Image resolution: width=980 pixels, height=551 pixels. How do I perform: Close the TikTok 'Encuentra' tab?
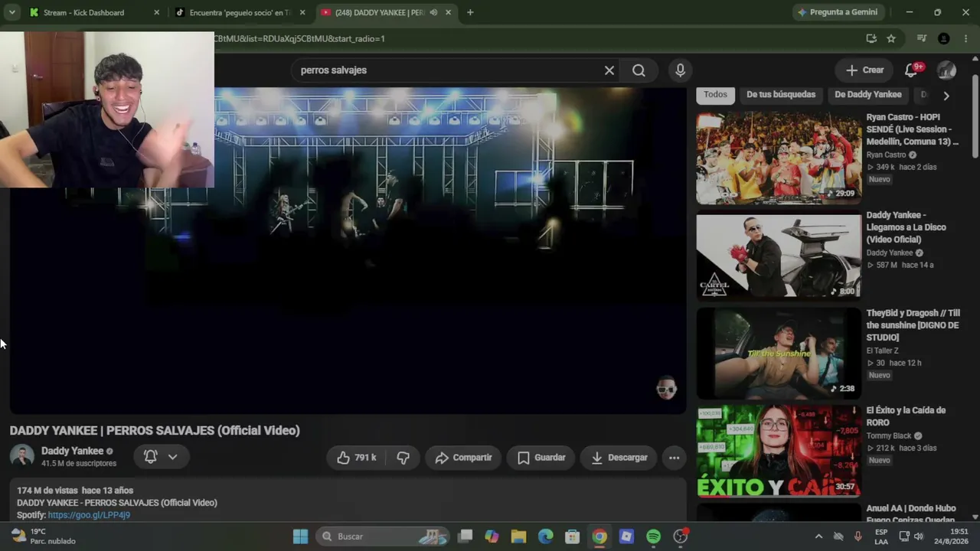click(302, 12)
